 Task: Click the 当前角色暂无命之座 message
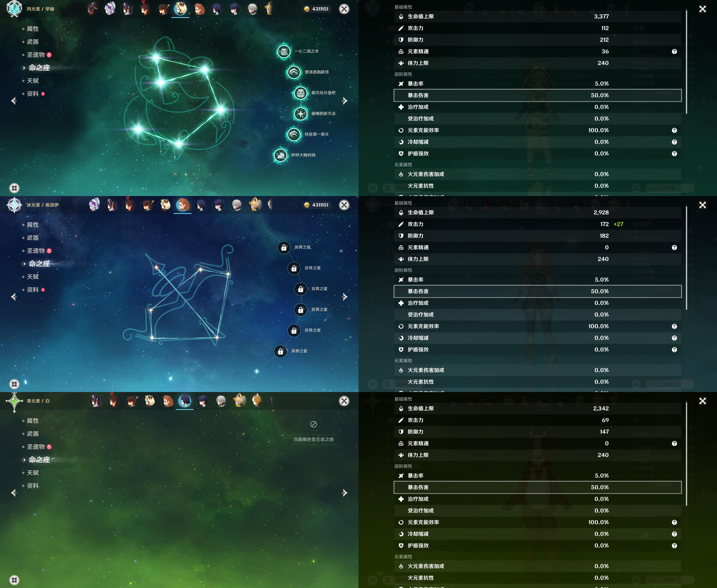314,439
